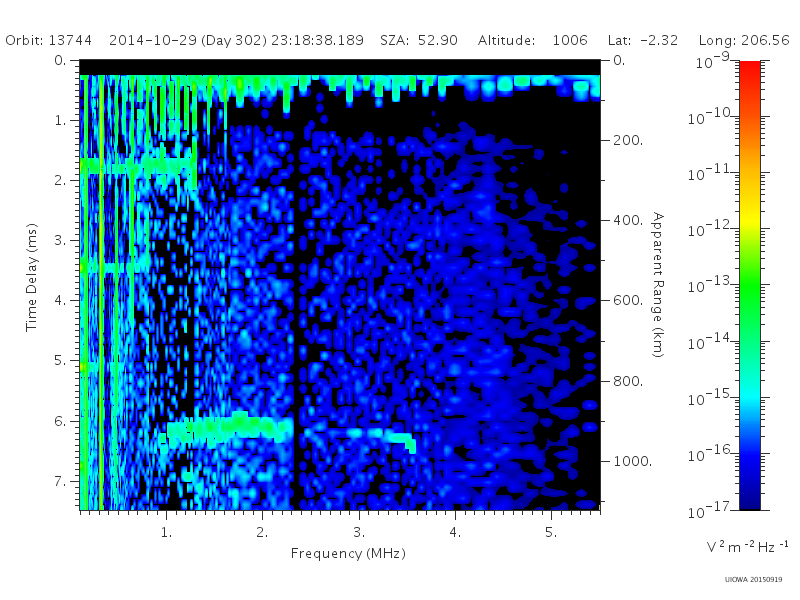Click the frequency tick label '1.'
The width and height of the screenshot is (800, 600).
[166, 533]
